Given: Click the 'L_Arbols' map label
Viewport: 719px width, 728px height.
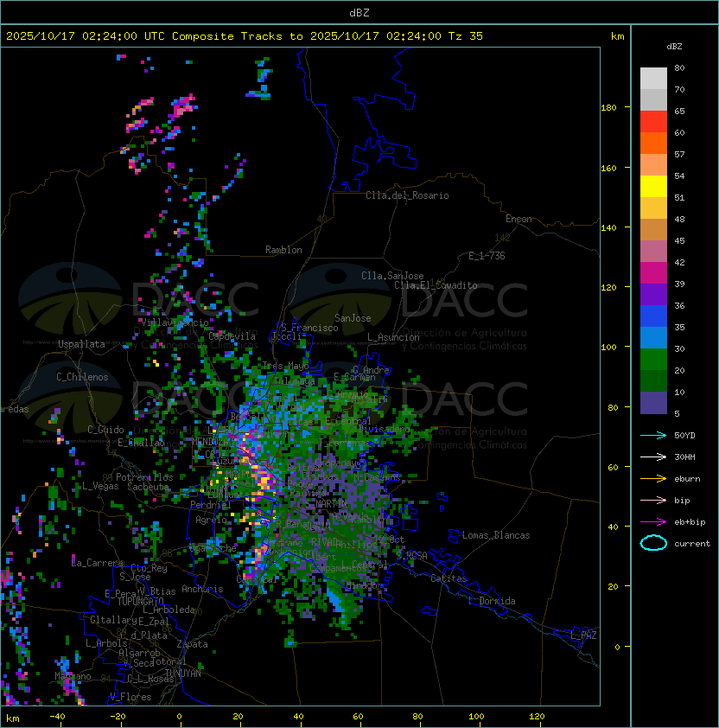Looking at the screenshot, I should point(106,643).
